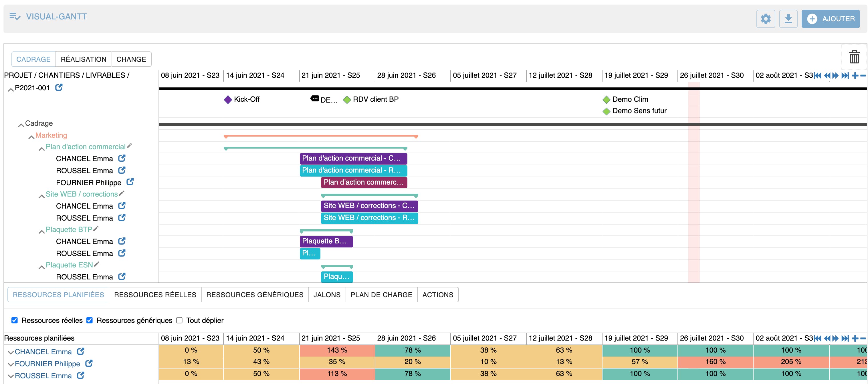The height and width of the screenshot is (384, 868).
Task: Click FOURNIER Philippe 160 % load cell
Action: (715, 362)
